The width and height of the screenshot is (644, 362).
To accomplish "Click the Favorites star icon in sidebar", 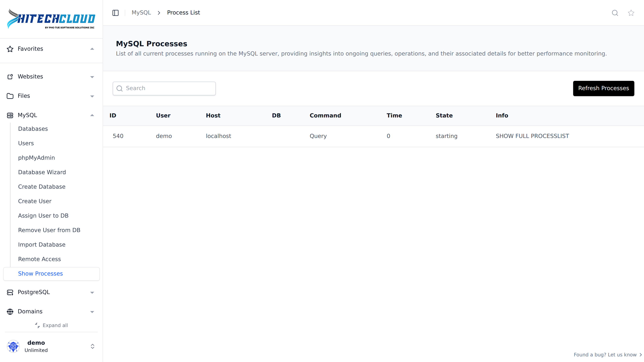I will [x=10, y=49].
